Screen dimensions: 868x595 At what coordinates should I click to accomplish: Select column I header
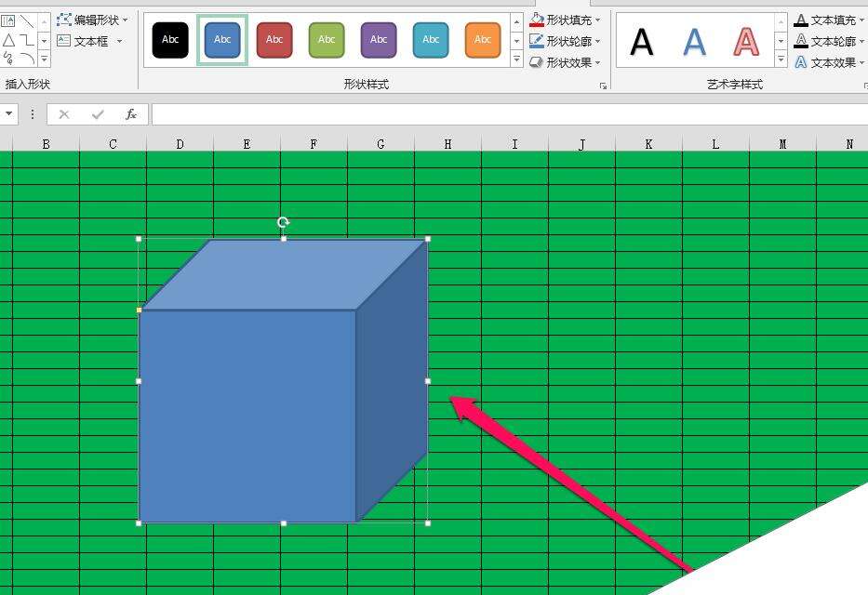(x=514, y=144)
